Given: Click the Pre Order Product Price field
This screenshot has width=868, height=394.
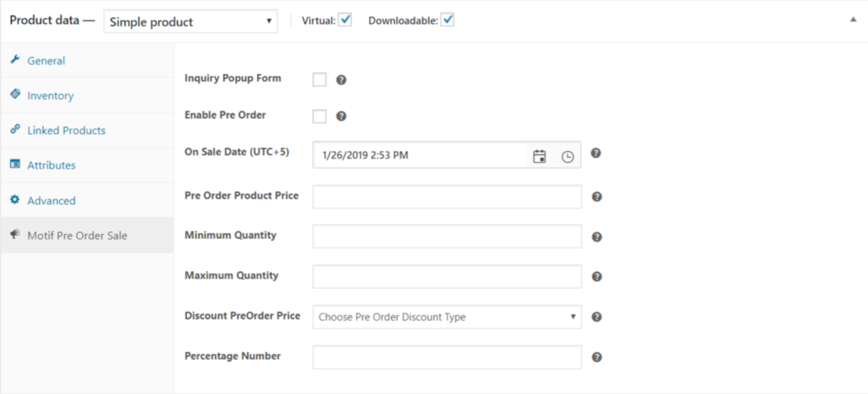Looking at the screenshot, I should point(447,197).
